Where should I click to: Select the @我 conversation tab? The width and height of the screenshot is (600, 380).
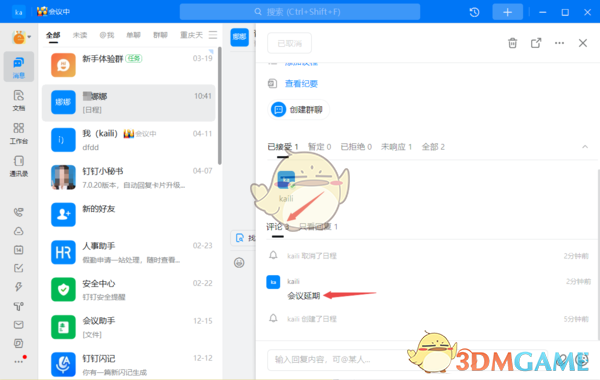(x=107, y=35)
